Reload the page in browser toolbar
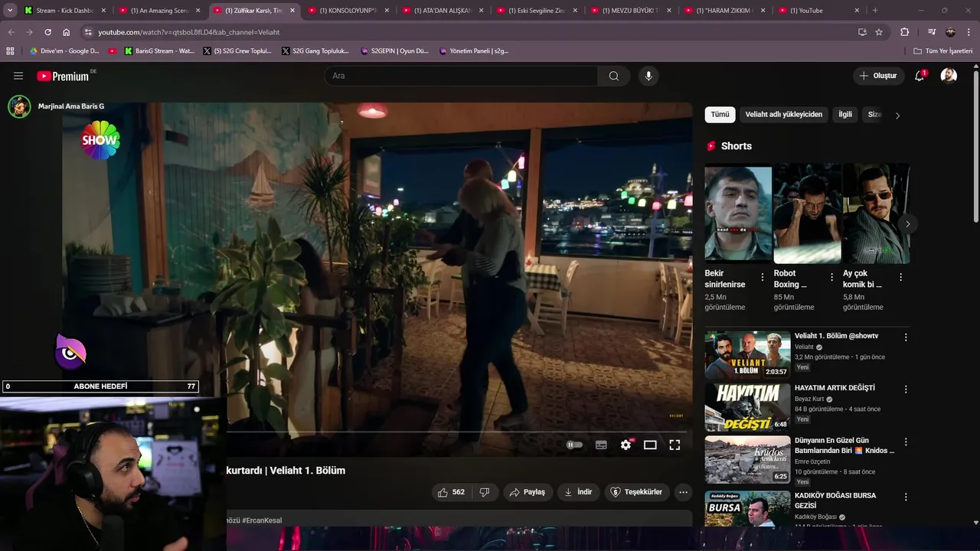The height and width of the screenshot is (551, 980). pyautogui.click(x=48, y=32)
